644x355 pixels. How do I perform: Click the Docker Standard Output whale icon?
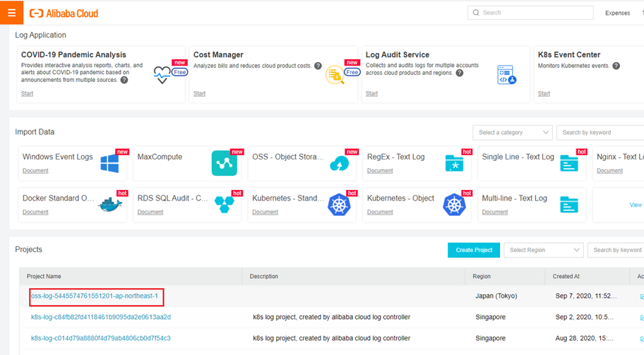tap(109, 205)
